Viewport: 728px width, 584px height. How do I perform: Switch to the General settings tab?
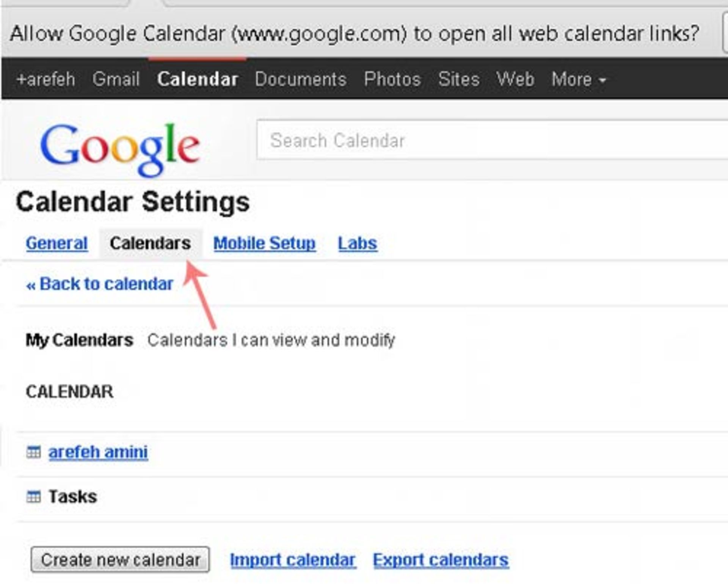point(57,243)
